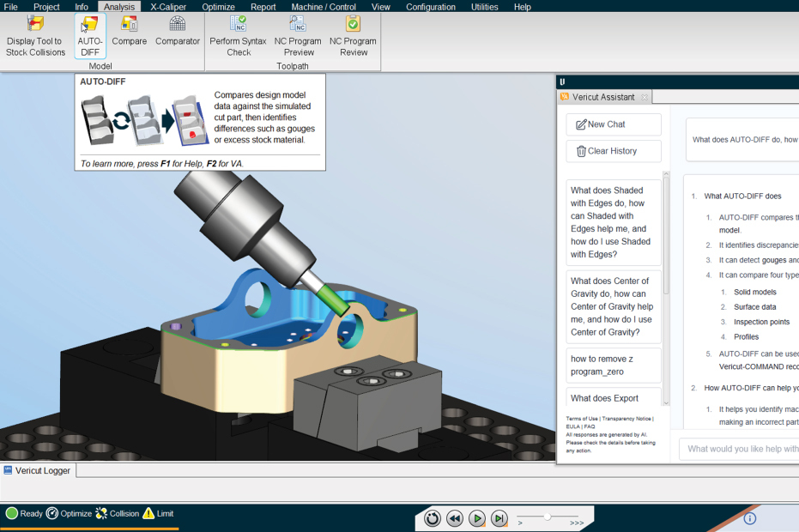Play the simulation to end
The image size is (799, 532).
(x=477, y=519)
